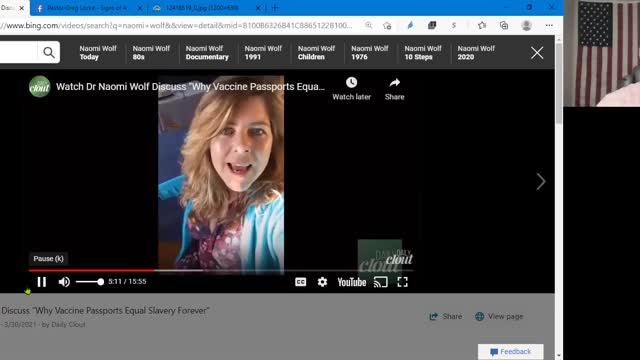
Task: Select Naomi Wolf 80s suggestion
Action: click(x=151, y=53)
